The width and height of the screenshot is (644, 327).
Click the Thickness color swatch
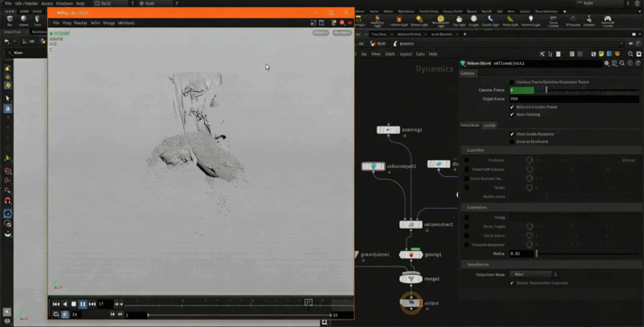click(529, 160)
